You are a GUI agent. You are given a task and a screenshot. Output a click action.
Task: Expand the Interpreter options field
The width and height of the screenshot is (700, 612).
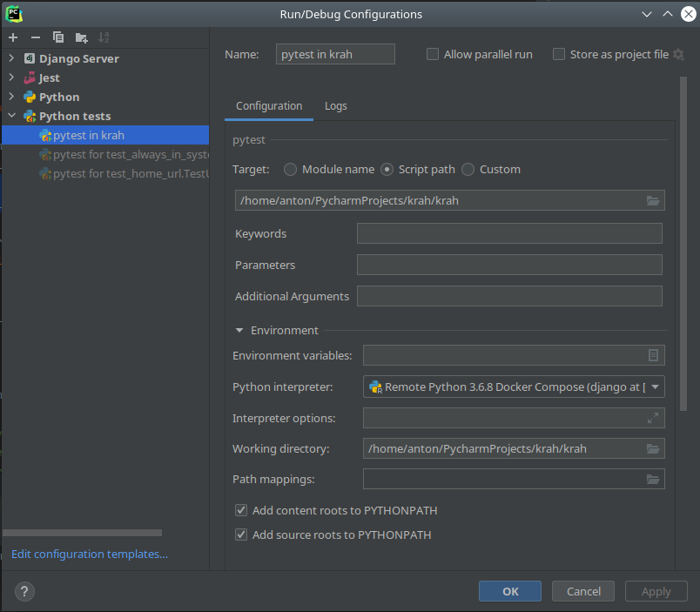click(653, 418)
